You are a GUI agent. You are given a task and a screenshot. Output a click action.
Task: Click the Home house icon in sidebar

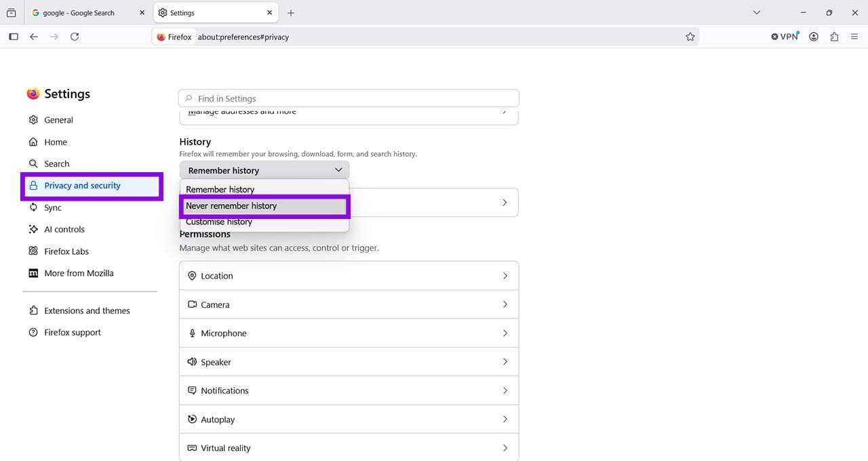(x=33, y=142)
